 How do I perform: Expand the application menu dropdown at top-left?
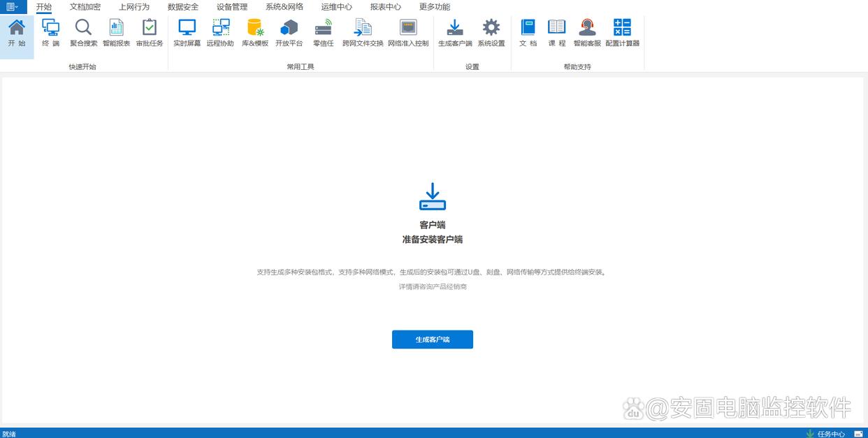tap(13, 7)
